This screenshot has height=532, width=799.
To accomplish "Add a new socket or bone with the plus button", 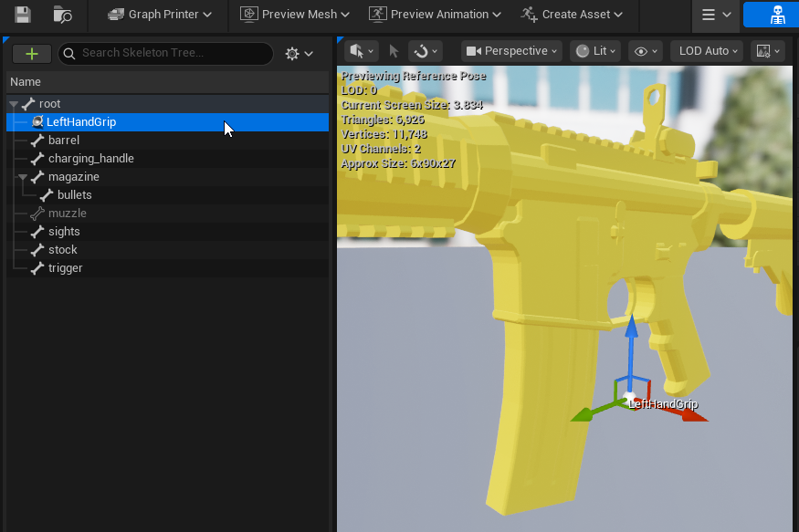I will tap(32, 54).
